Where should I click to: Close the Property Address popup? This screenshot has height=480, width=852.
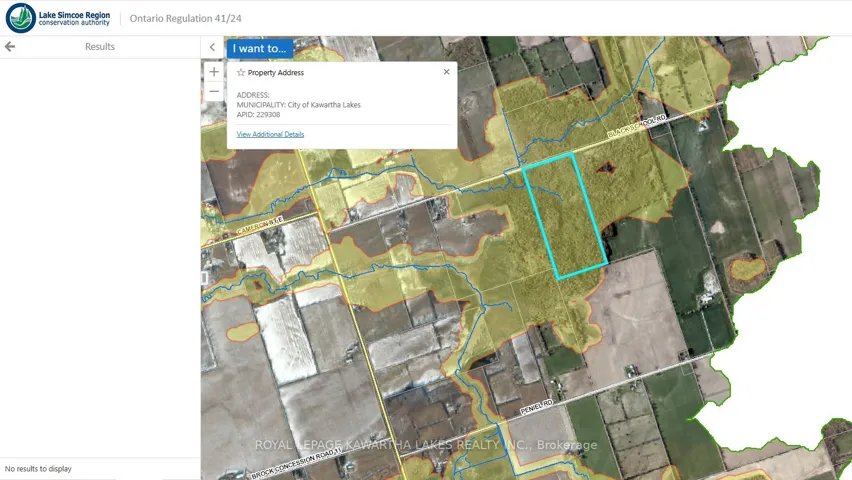pos(447,72)
